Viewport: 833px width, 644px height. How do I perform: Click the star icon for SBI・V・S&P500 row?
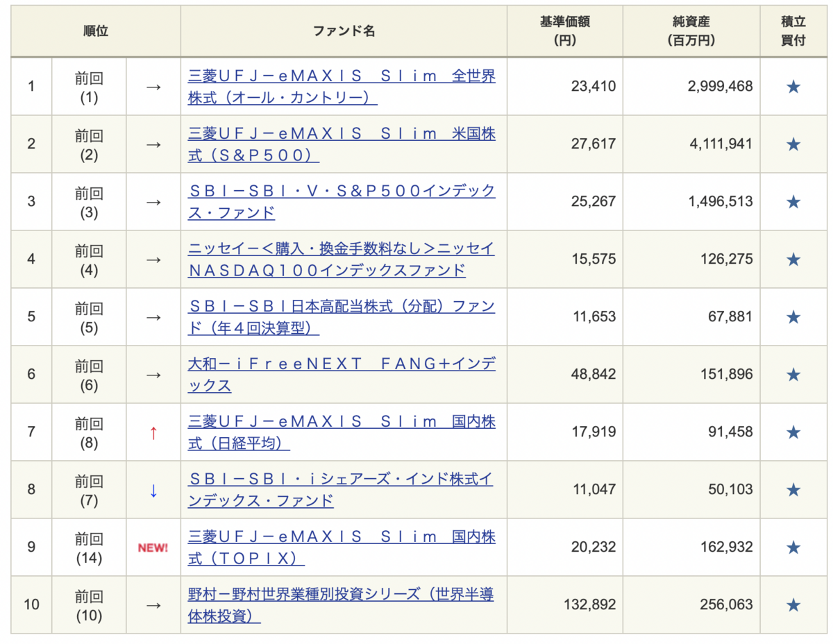793,202
